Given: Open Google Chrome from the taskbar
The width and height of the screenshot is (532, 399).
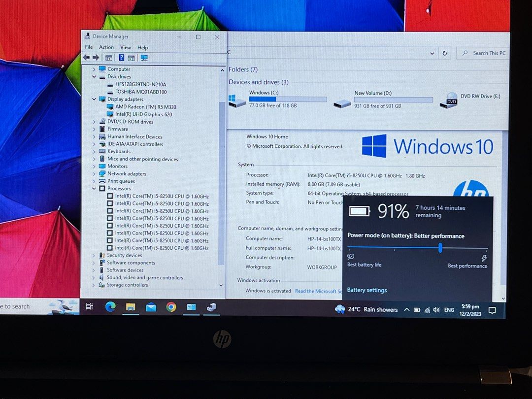Looking at the screenshot, I should point(171,306).
